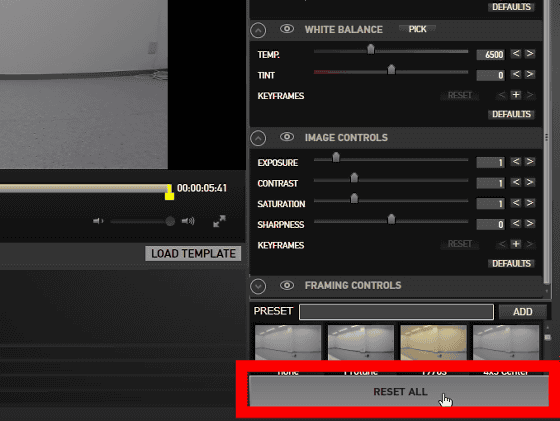Adjust the volume slider knob
The height and width of the screenshot is (421, 560).
[x=170, y=221]
